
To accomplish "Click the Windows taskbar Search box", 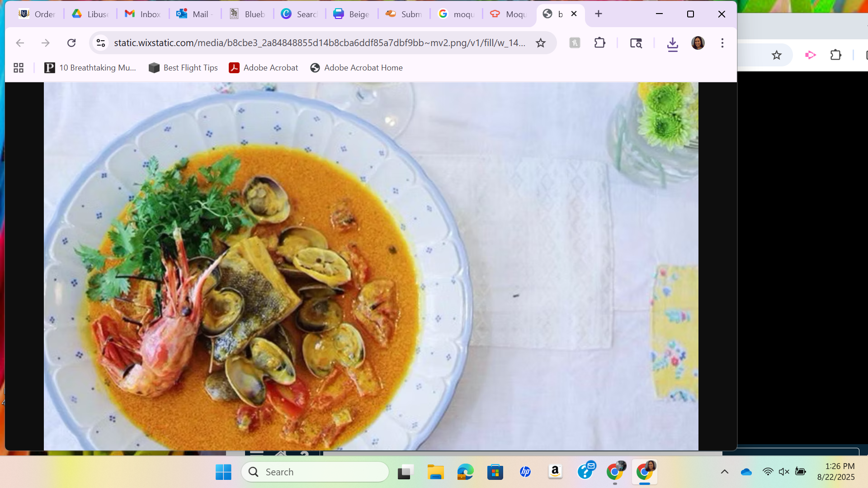I will click(x=315, y=472).
